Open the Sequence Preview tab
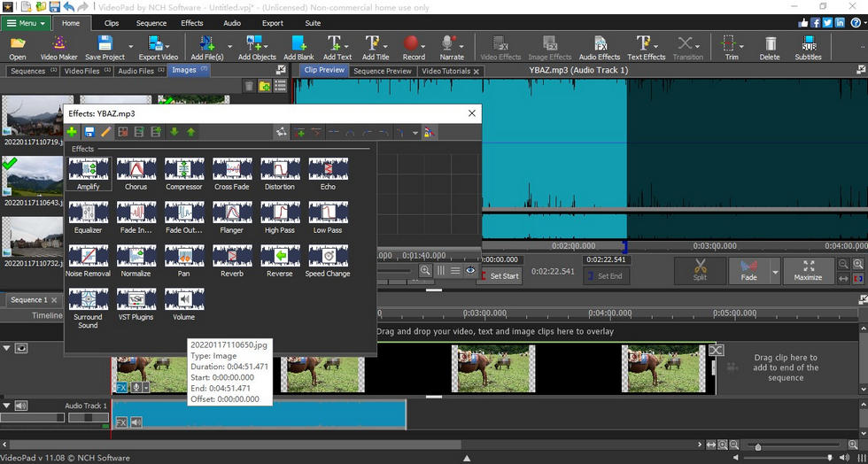Image resolution: width=868 pixels, height=464 pixels. 383,71
